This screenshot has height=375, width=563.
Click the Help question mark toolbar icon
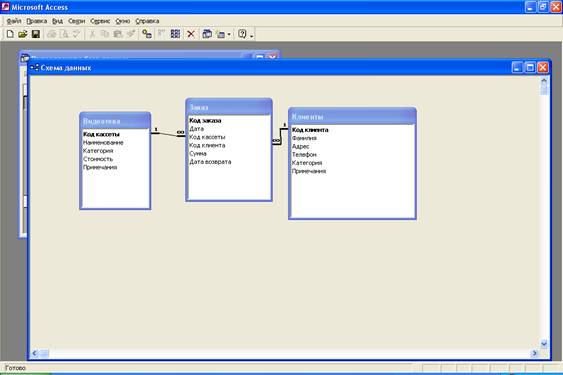pyautogui.click(x=242, y=34)
